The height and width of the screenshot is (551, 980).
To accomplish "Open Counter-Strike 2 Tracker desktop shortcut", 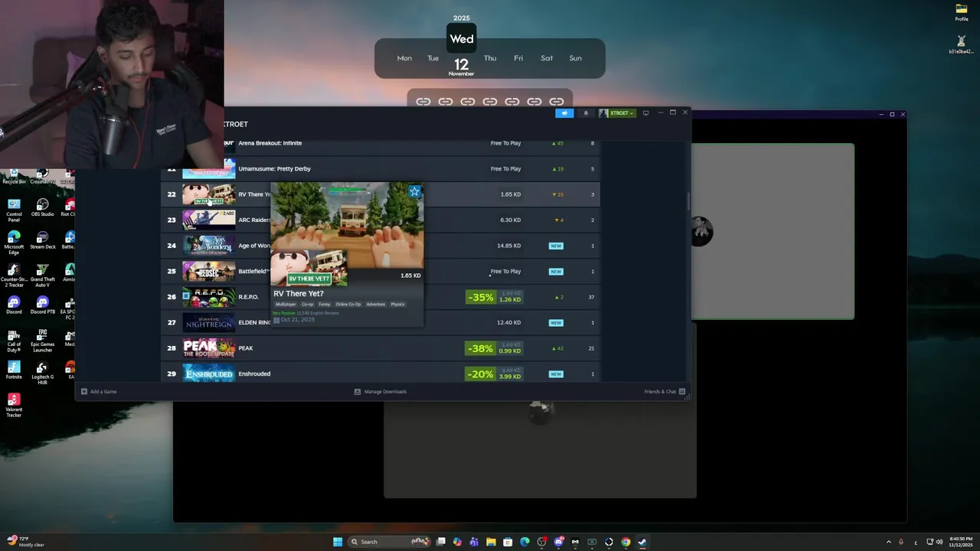I will coord(14,275).
